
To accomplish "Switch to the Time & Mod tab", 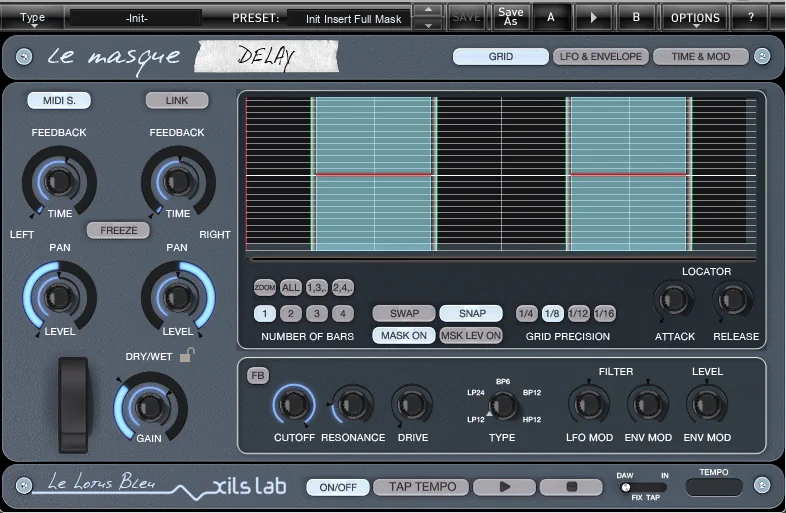I will (x=701, y=57).
